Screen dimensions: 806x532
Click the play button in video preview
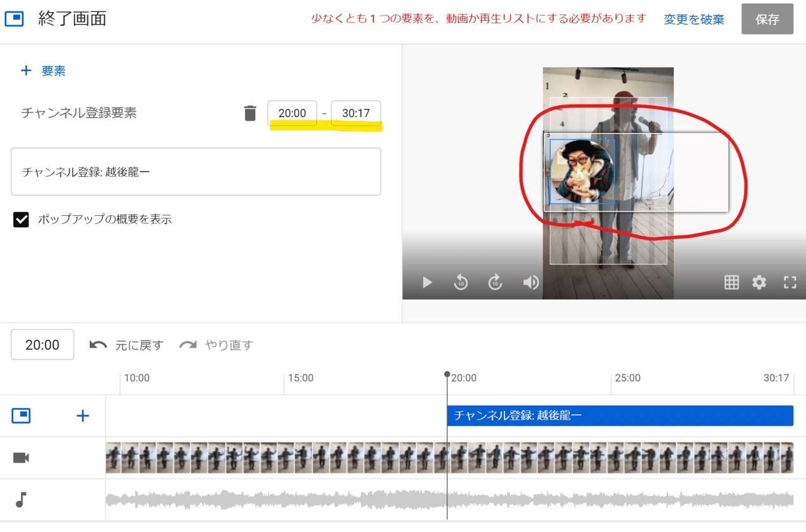(x=428, y=282)
